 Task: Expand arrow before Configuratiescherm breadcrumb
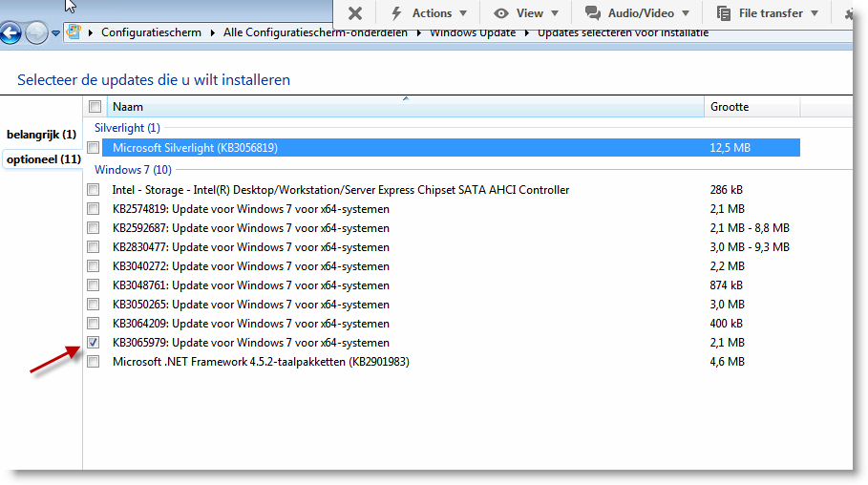tap(90, 32)
